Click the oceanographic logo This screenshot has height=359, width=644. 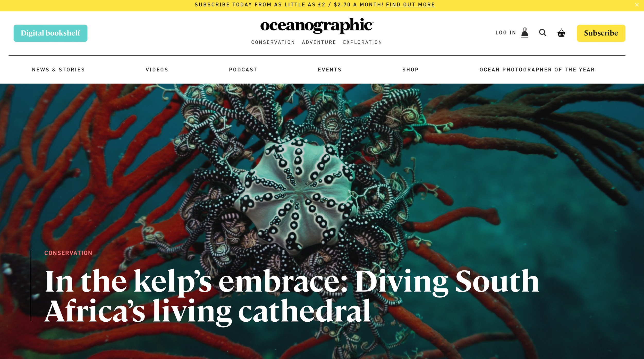click(x=317, y=25)
